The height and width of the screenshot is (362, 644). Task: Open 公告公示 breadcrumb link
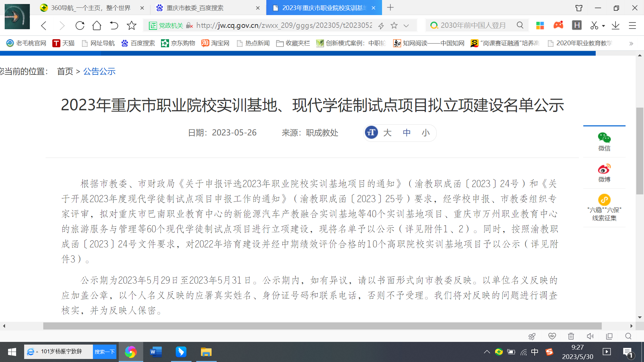[x=99, y=71]
